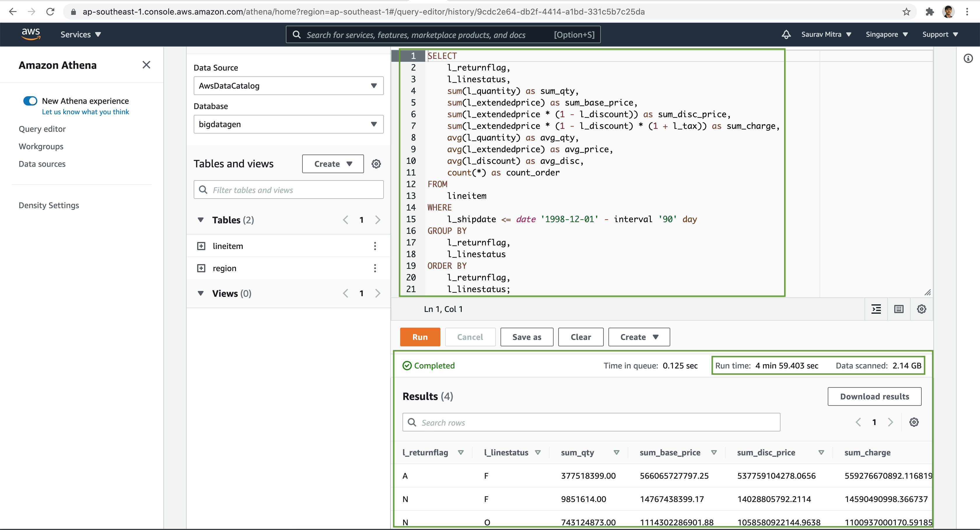Viewport: 980px width, 530px height.
Task: Click the Save as button
Action: (x=526, y=337)
